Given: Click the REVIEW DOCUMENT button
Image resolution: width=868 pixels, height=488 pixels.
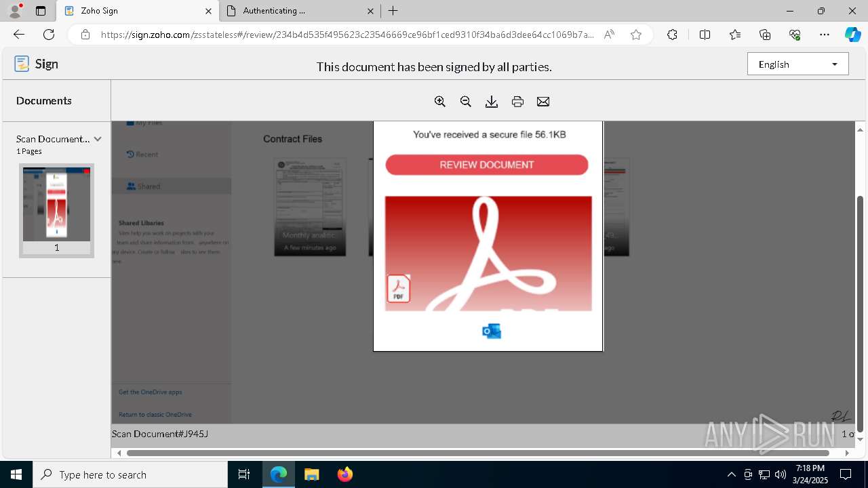Looking at the screenshot, I should coord(487,165).
